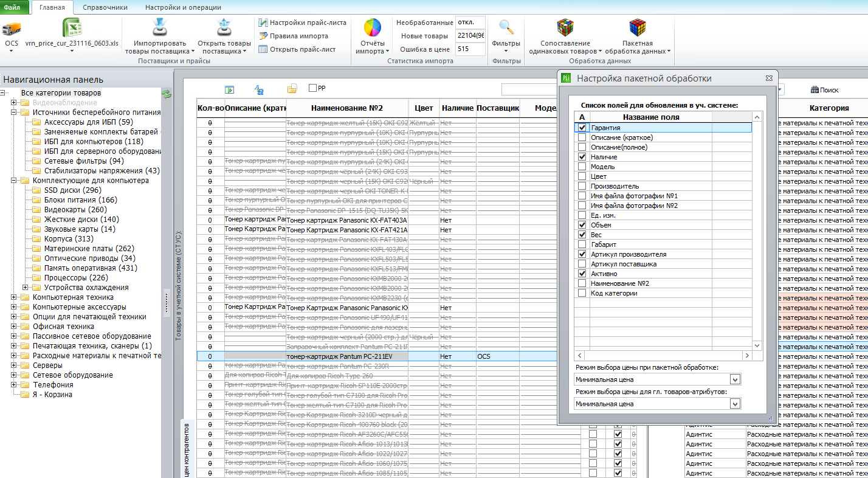Viewport: 868px width, 478px height.
Task: Click the Необработанные value field
Action: pyautogui.click(x=470, y=23)
